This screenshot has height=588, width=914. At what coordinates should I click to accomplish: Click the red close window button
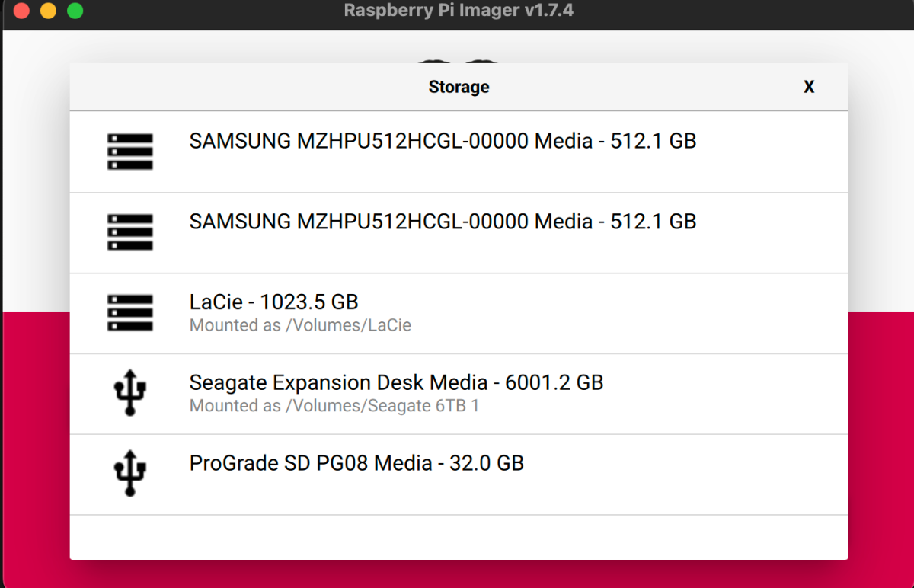21,11
